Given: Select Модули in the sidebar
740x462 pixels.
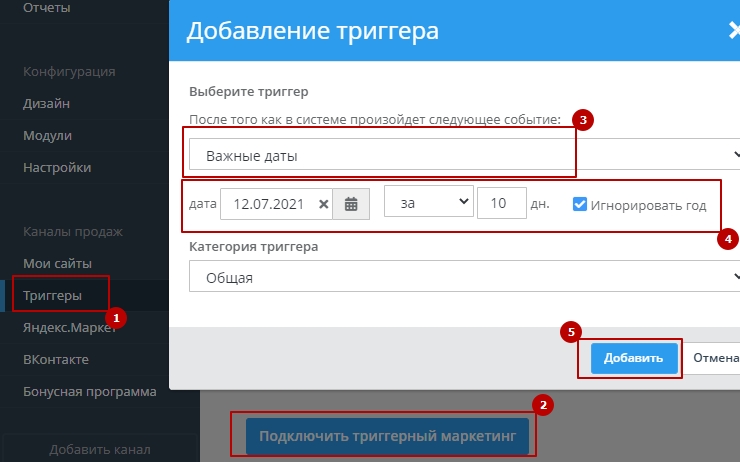Looking at the screenshot, I should (x=47, y=135).
